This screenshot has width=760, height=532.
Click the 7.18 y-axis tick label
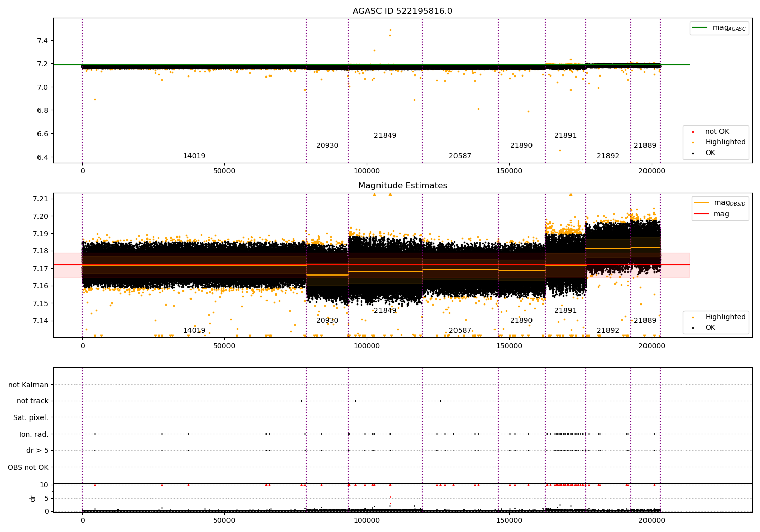point(40,251)
